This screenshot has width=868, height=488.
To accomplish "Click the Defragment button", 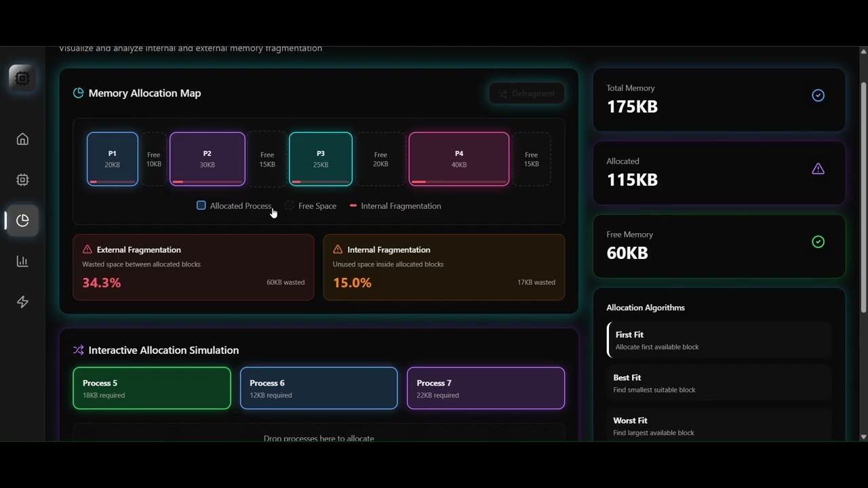I will pos(526,94).
